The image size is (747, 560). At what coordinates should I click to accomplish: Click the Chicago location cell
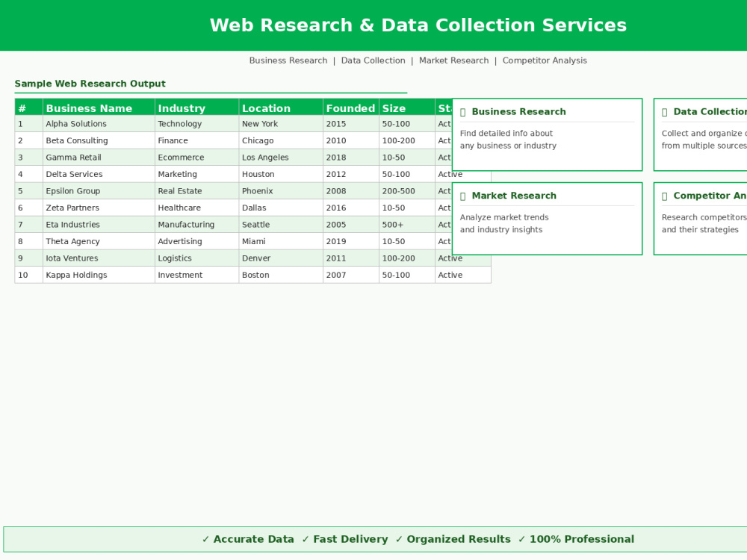point(281,140)
